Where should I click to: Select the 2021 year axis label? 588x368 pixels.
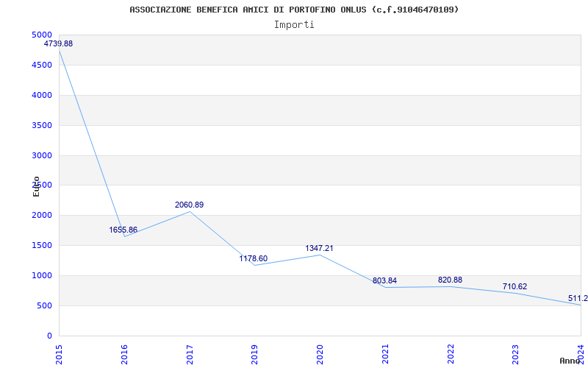[385, 355]
